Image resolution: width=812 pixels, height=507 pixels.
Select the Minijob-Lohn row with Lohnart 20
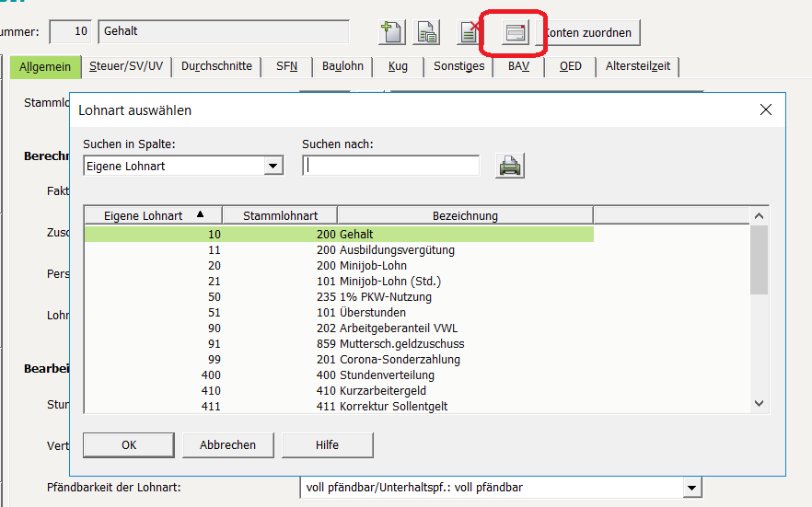(x=339, y=265)
